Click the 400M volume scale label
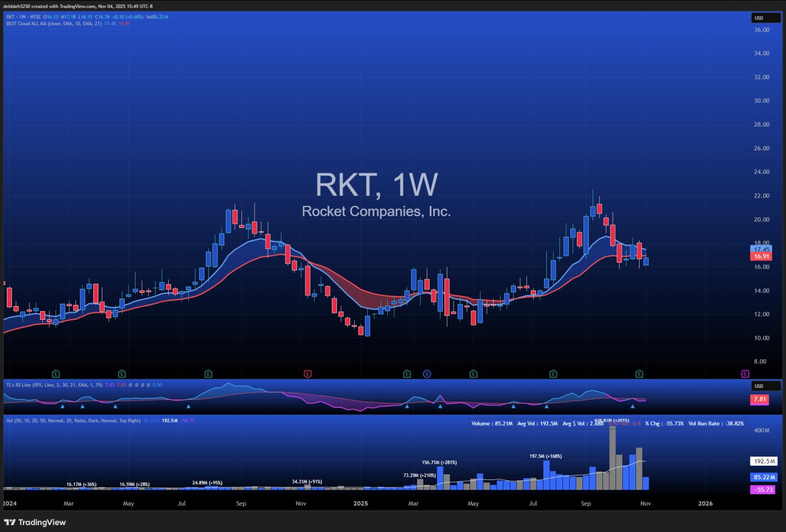This screenshot has width=786, height=532. pos(761,430)
